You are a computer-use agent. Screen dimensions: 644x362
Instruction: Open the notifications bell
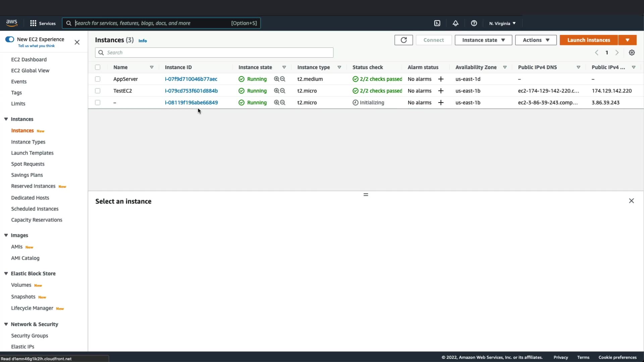(x=455, y=23)
